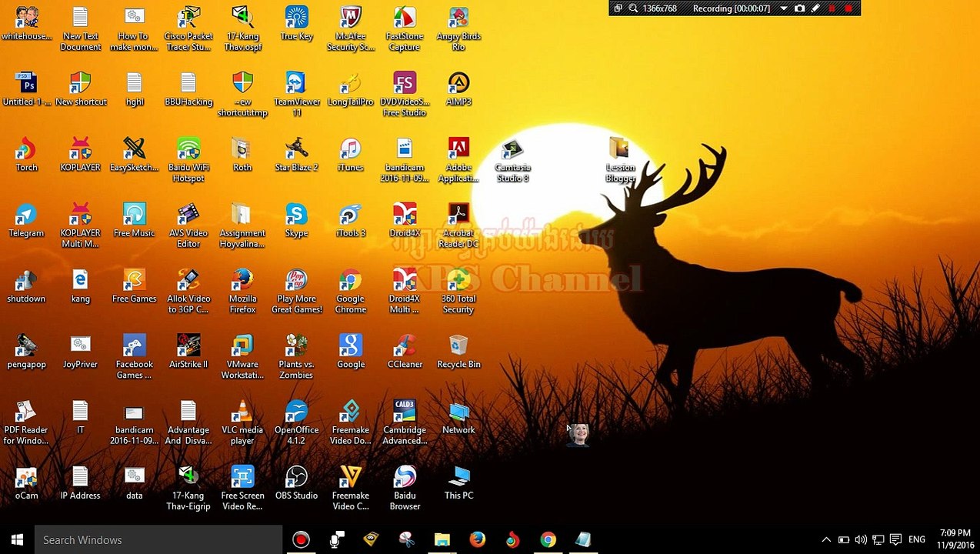The height and width of the screenshot is (554, 980).
Task: Open the taskbar clock and date
Action: click(x=955, y=539)
